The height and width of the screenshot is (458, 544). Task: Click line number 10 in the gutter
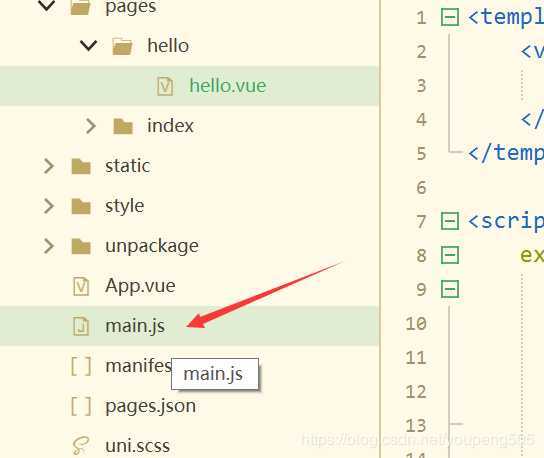coord(416,324)
